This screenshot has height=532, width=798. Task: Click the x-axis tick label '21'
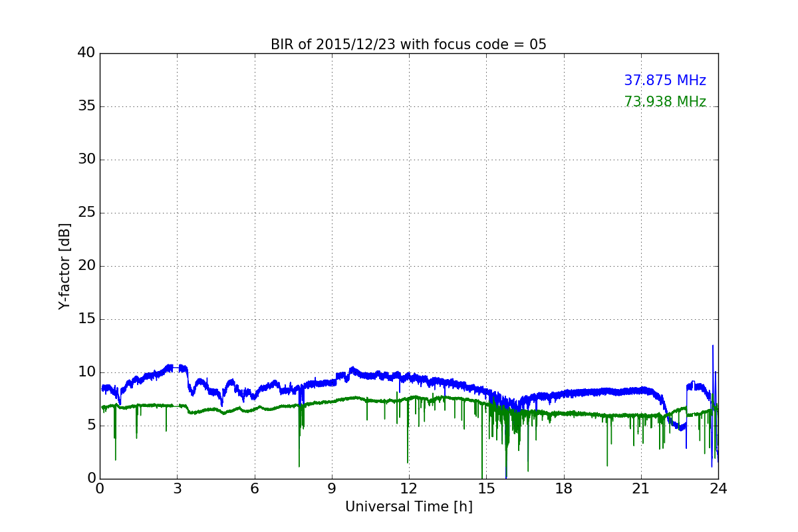[641, 489]
